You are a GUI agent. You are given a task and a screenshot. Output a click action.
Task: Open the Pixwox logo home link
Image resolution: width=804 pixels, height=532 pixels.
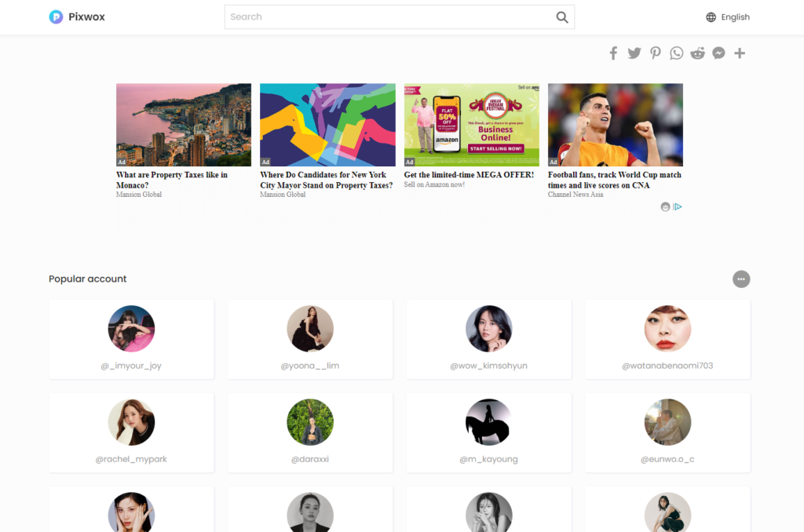click(x=77, y=17)
